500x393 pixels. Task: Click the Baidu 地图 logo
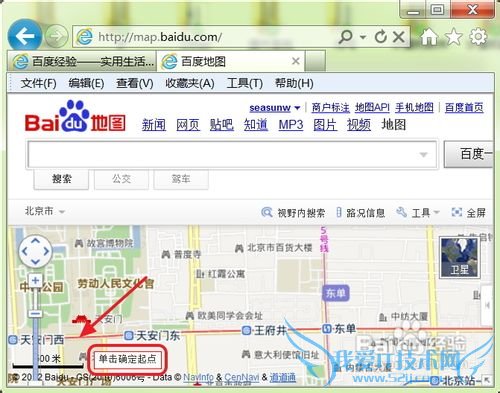[x=75, y=117]
